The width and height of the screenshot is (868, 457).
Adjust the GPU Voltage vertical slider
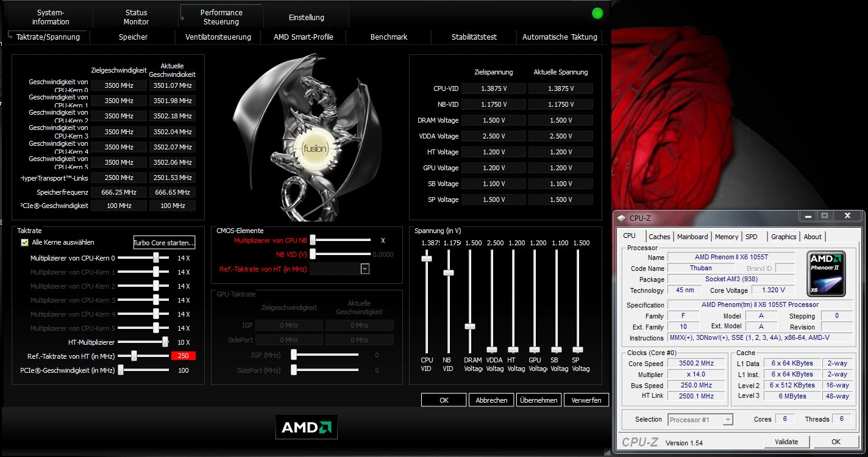click(535, 350)
